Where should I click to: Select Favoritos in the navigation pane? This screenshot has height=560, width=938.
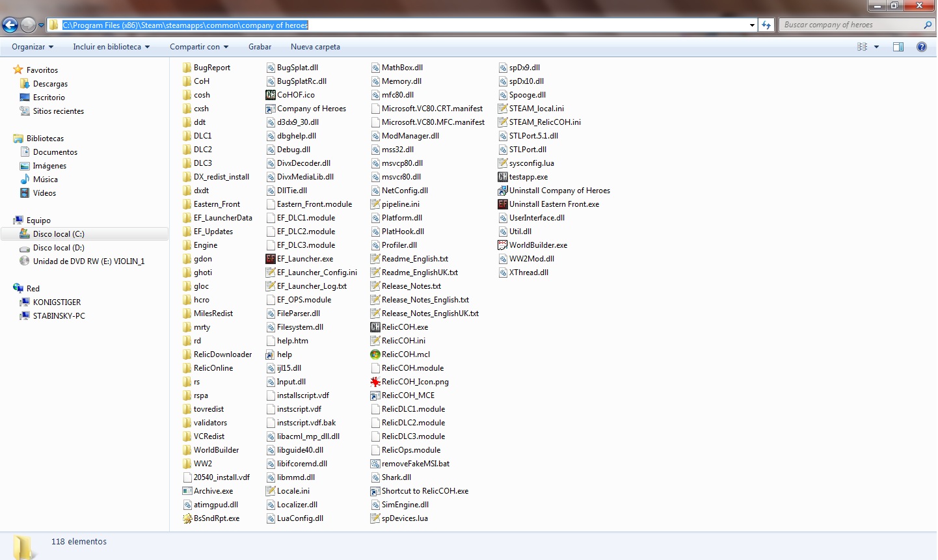(x=42, y=70)
